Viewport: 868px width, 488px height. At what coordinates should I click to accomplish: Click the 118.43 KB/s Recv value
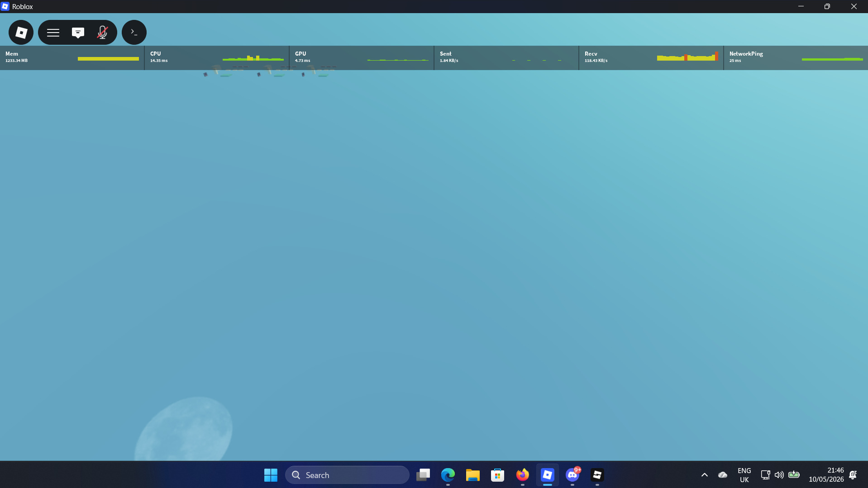[596, 61]
